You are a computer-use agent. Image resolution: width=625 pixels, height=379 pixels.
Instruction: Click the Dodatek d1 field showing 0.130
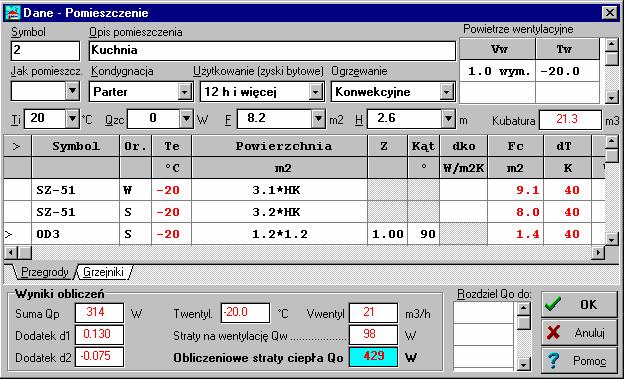[x=99, y=335]
